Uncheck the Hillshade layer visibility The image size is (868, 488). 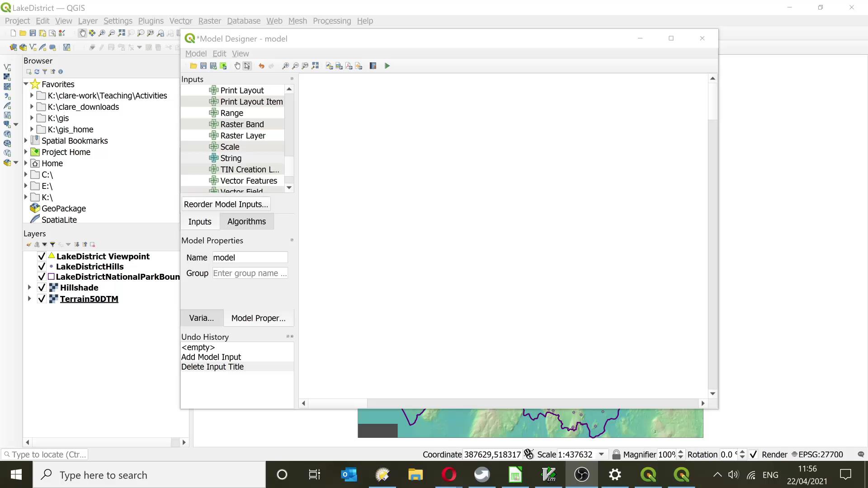tap(42, 288)
